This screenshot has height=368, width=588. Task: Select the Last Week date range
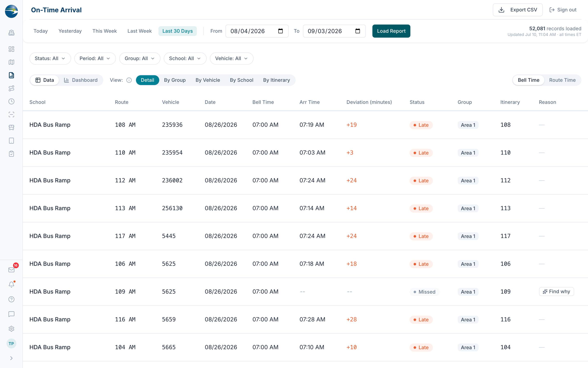[x=139, y=31]
